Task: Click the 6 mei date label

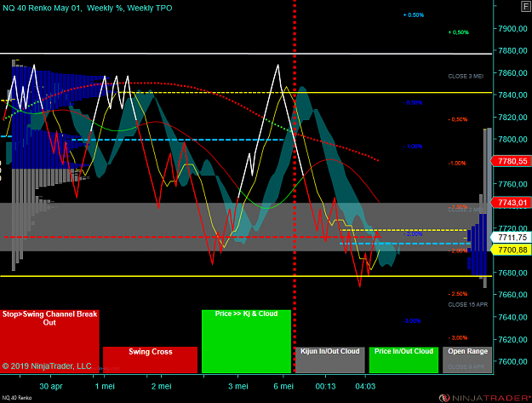Action: (283, 386)
